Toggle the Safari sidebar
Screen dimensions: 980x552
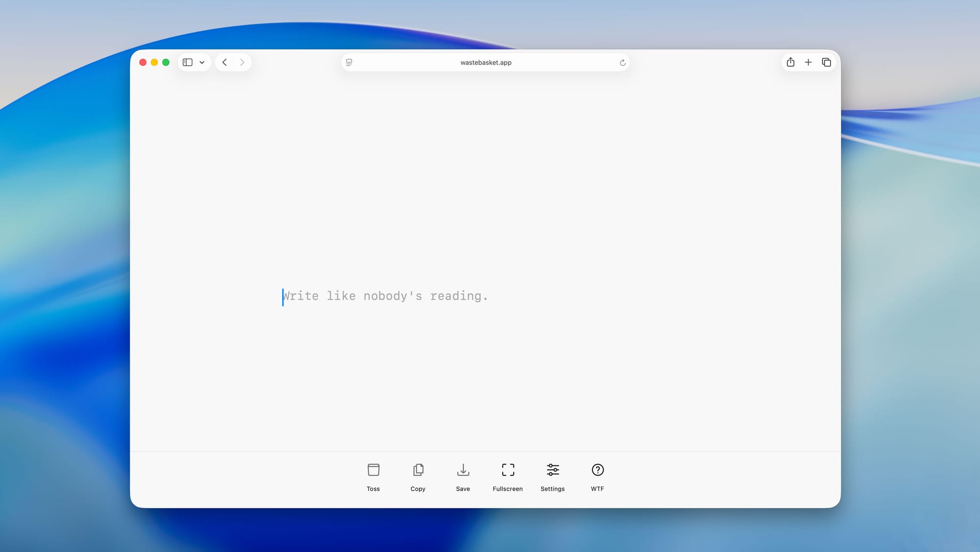[x=188, y=62]
